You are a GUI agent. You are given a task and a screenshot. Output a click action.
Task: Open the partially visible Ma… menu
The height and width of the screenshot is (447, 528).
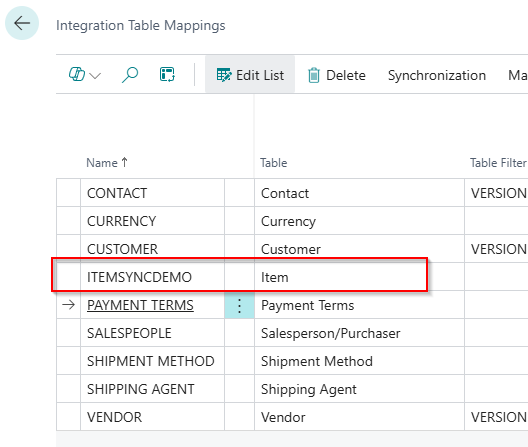pyautogui.click(x=518, y=75)
